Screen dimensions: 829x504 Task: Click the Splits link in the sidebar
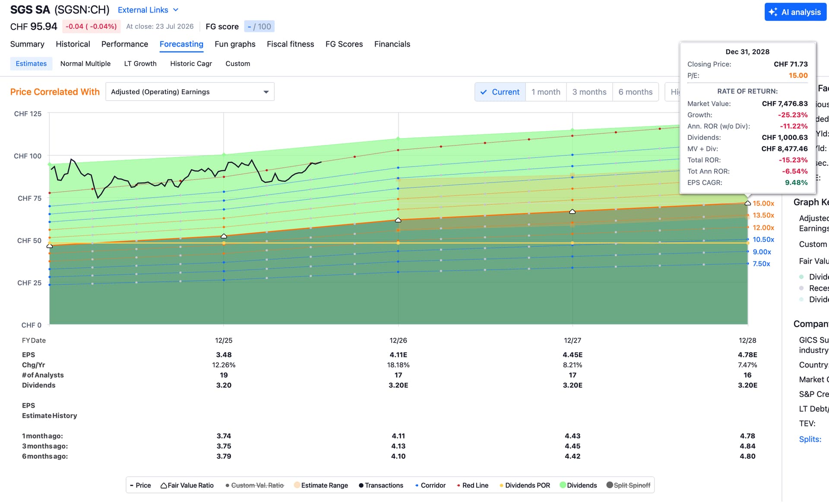coord(810,439)
